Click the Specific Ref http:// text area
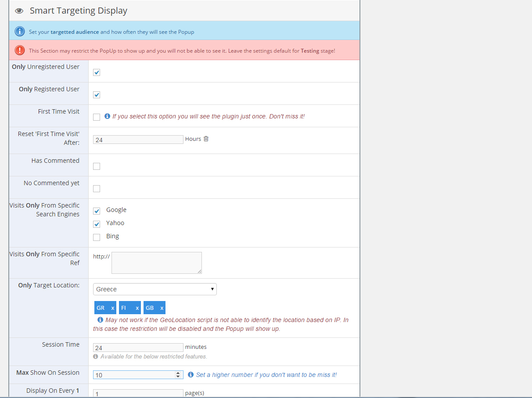 point(156,262)
